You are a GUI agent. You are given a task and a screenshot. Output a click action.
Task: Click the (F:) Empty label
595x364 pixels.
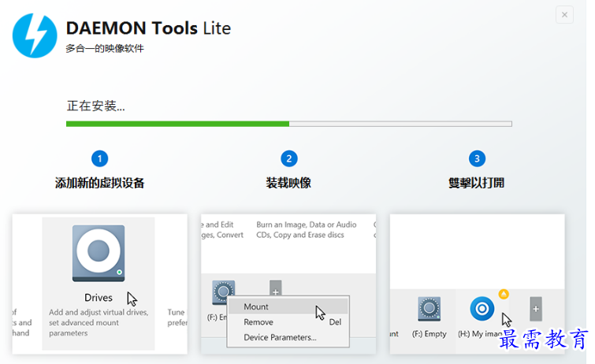pyautogui.click(x=430, y=334)
